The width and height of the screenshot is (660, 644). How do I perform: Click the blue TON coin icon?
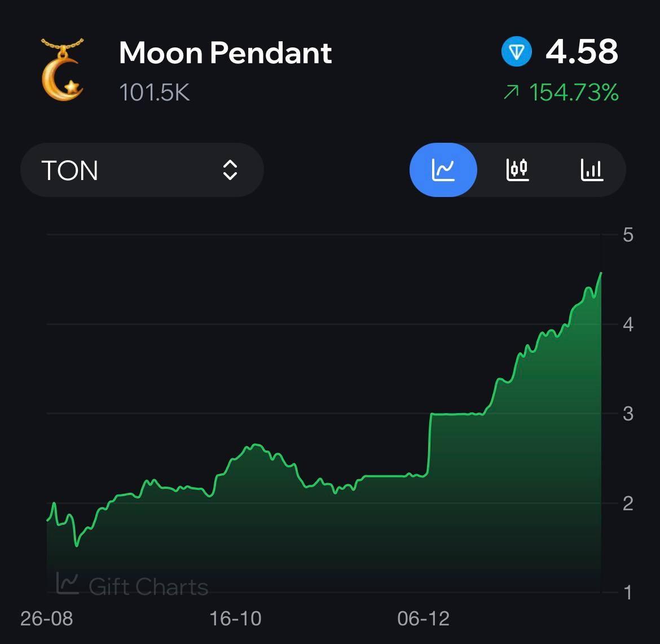click(517, 51)
